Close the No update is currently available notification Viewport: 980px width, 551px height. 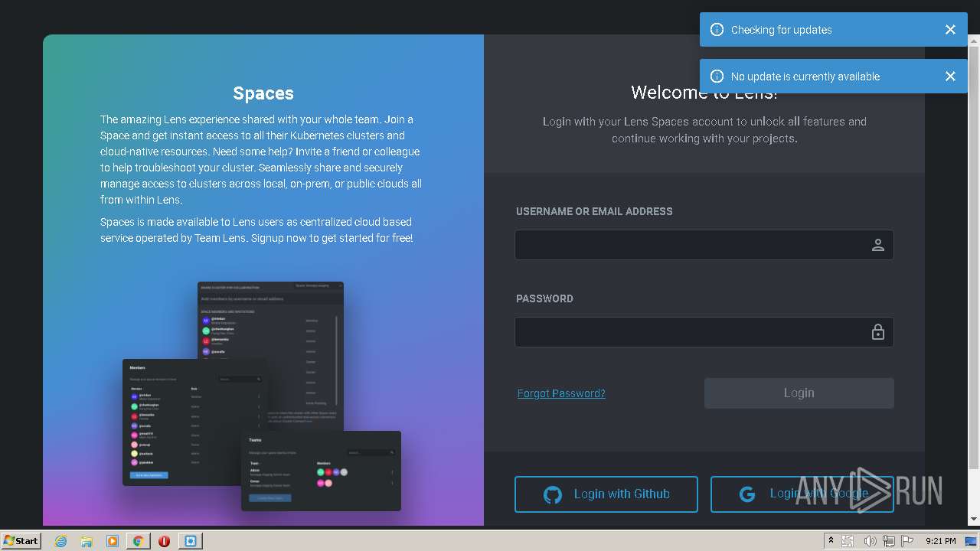[x=950, y=77]
